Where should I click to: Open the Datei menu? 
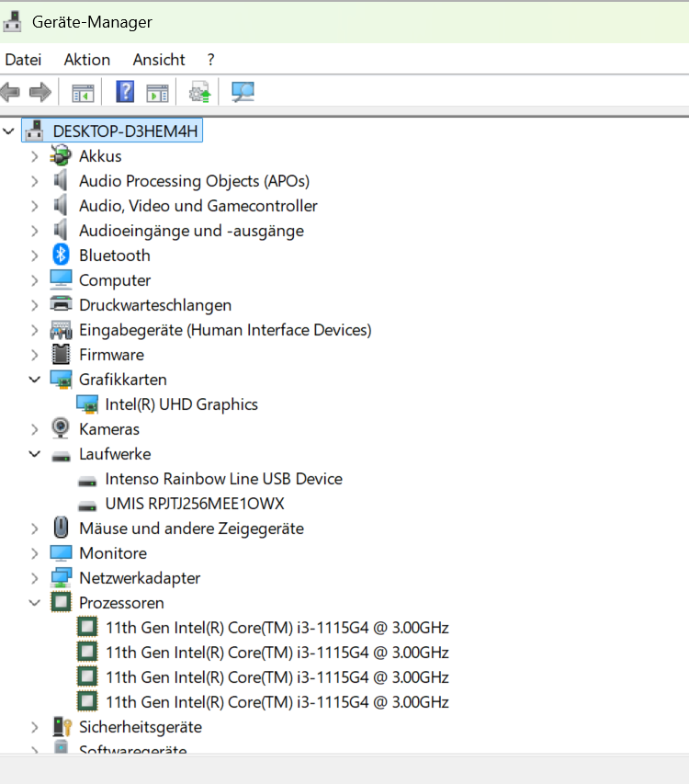tap(23, 60)
